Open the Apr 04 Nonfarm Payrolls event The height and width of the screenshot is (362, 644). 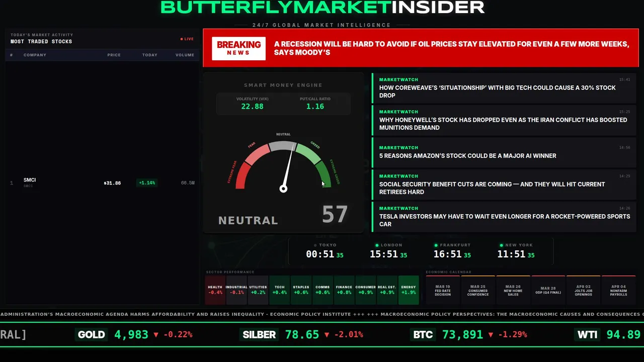point(619,290)
